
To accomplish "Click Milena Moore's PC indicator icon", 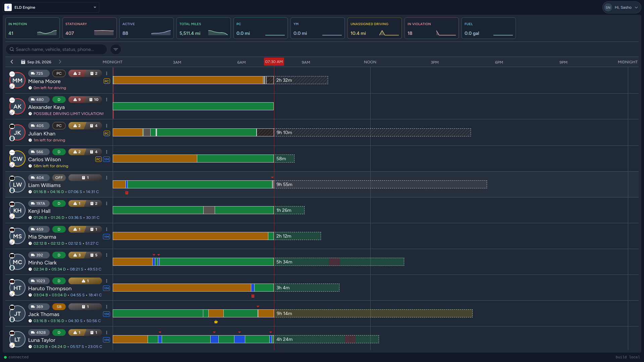I will tap(107, 81).
